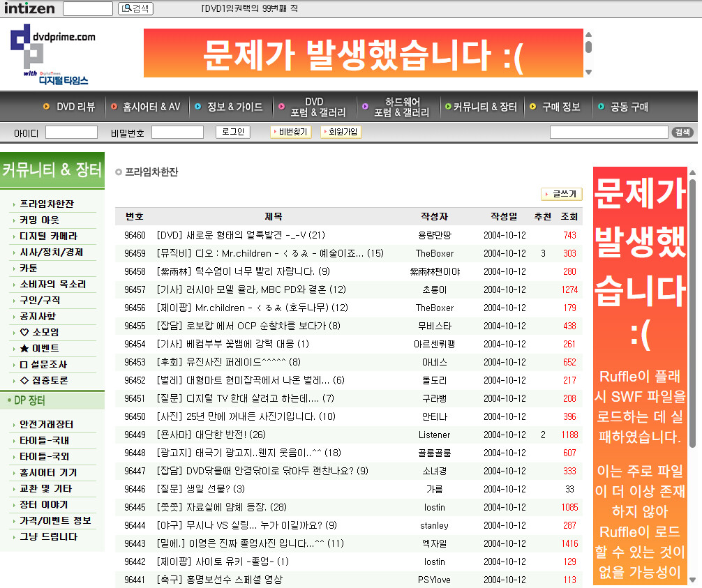Click the 글쓰기 write button

[x=562, y=194]
